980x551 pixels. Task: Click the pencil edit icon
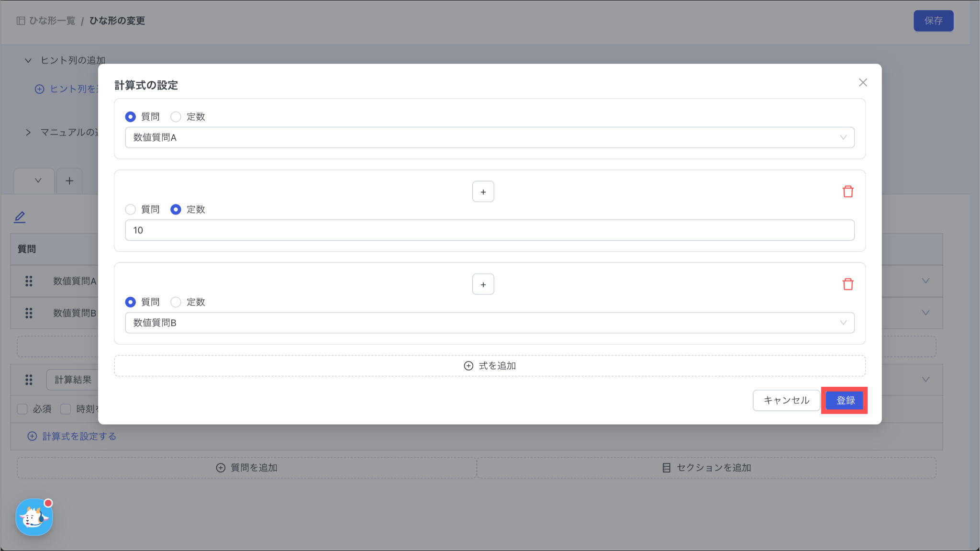point(20,217)
